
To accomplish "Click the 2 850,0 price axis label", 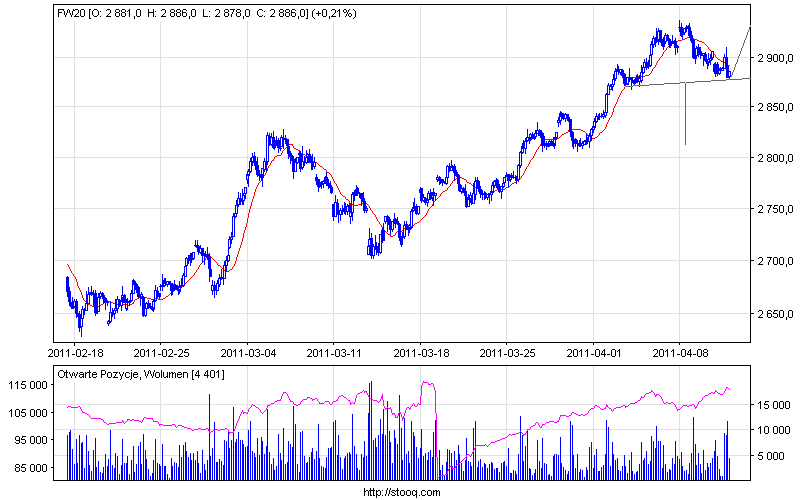I will coord(776,108).
